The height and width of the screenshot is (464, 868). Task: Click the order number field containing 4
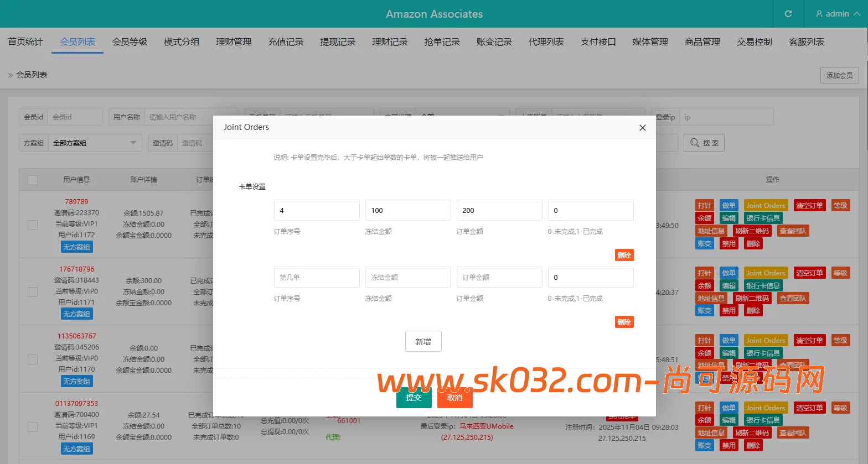tap(317, 210)
